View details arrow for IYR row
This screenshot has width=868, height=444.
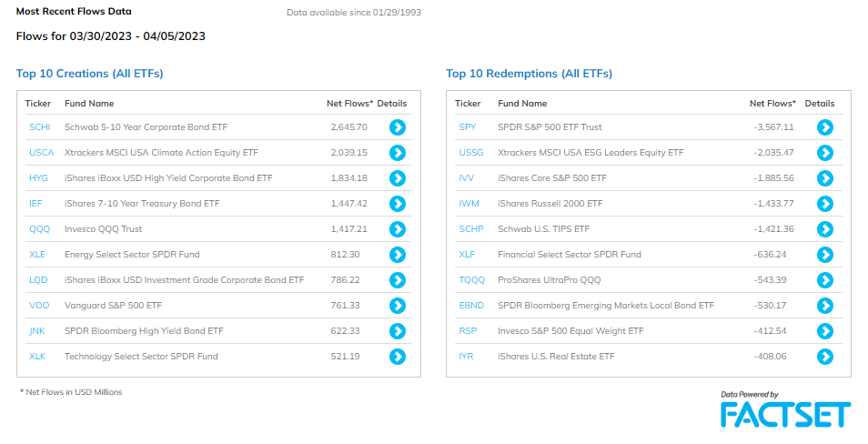point(825,357)
